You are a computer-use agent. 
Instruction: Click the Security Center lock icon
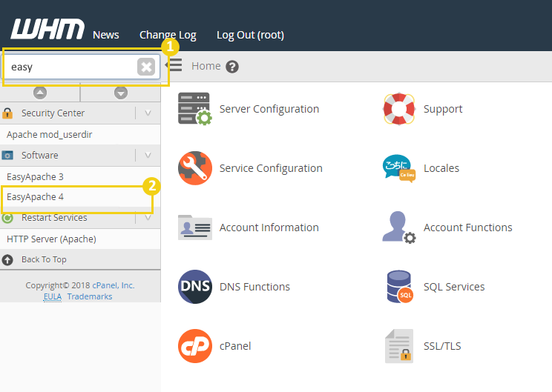7,113
